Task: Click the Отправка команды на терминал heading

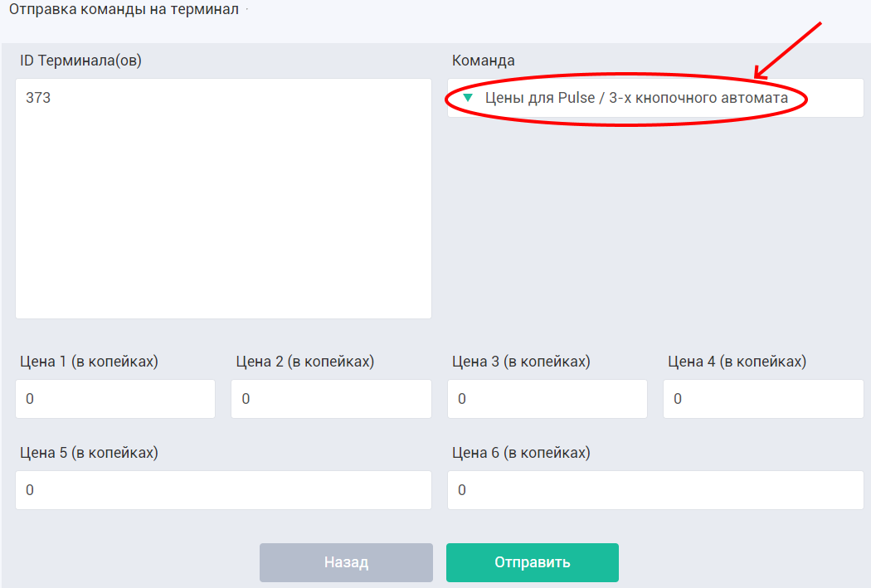Action: click(124, 9)
